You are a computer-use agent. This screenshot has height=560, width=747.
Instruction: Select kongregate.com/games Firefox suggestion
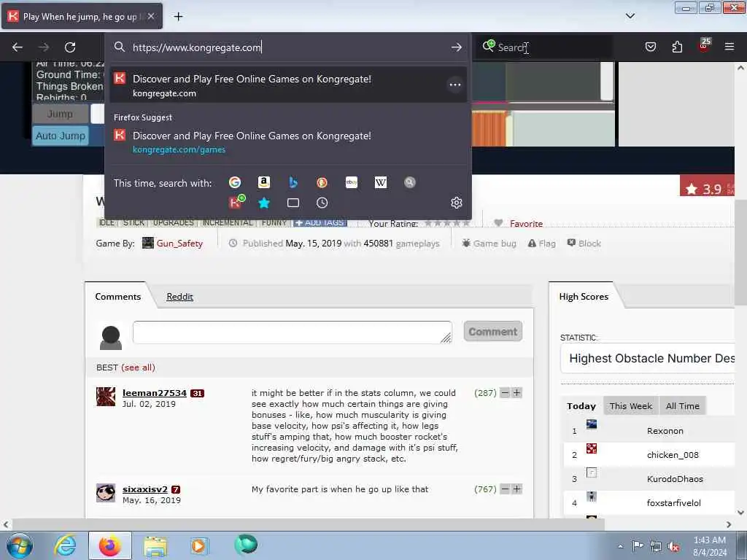point(287,142)
